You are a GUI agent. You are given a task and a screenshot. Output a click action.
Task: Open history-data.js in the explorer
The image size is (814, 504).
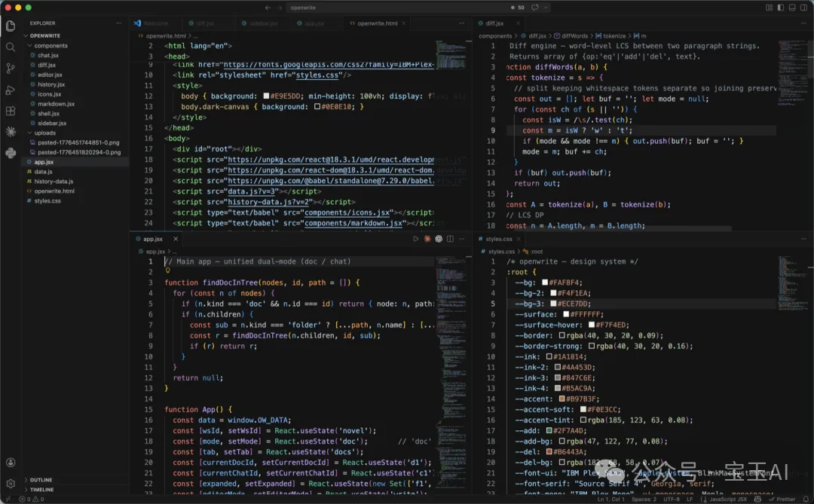tap(54, 181)
